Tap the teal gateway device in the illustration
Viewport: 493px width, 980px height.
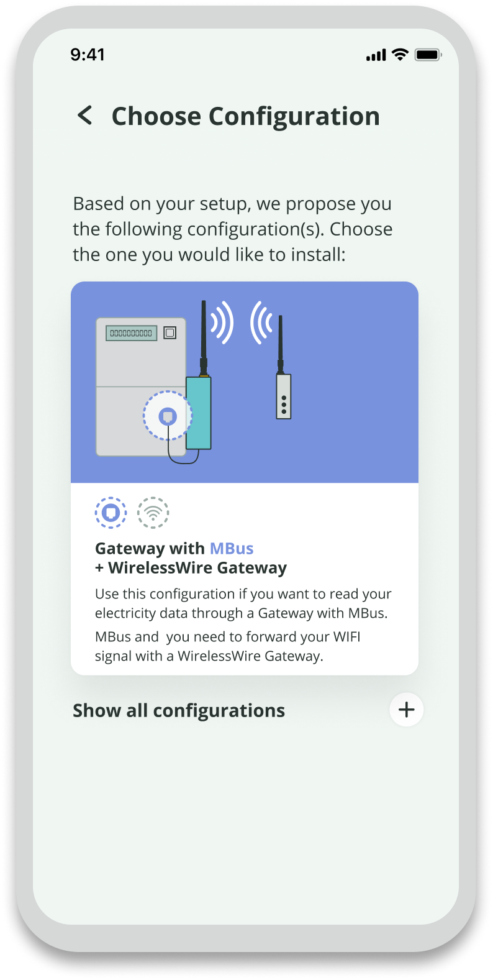pos(199,413)
